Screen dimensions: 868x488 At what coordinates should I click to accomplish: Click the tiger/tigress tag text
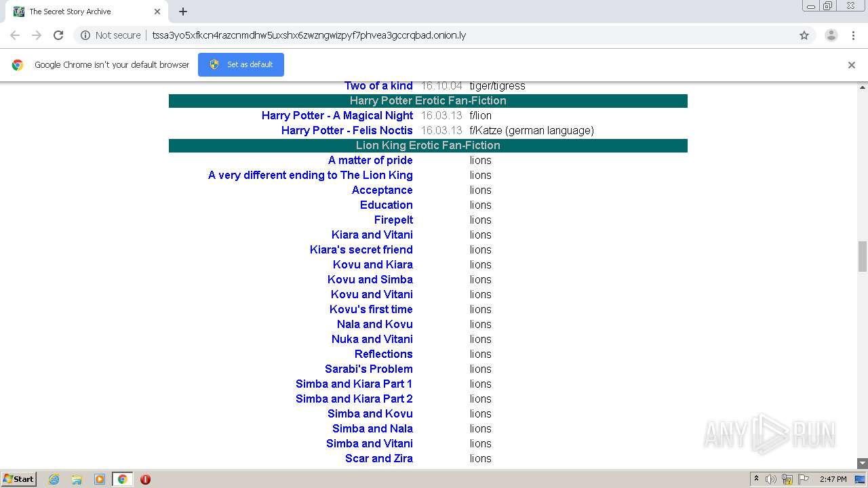click(x=497, y=85)
